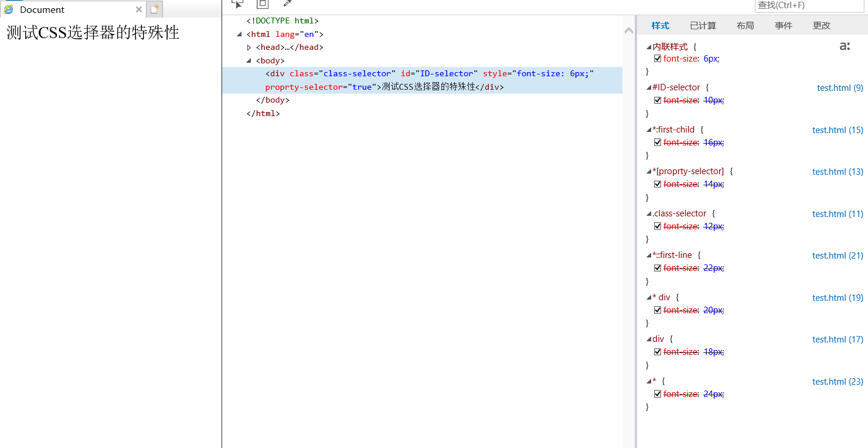
Task: Expand the head element node
Action: coord(249,47)
